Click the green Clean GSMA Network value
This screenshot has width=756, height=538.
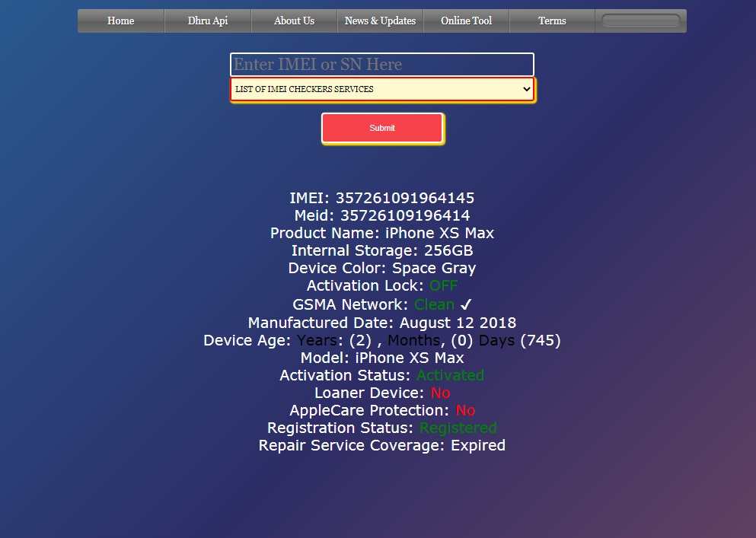(x=434, y=304)
